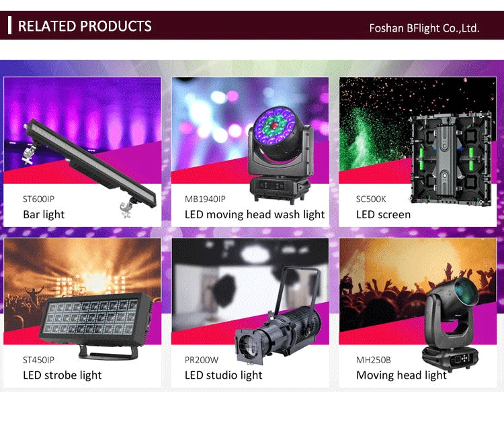
Task: Open the 'LED studio light' product title
Action: pyautogui.click(x=223, y=375)
